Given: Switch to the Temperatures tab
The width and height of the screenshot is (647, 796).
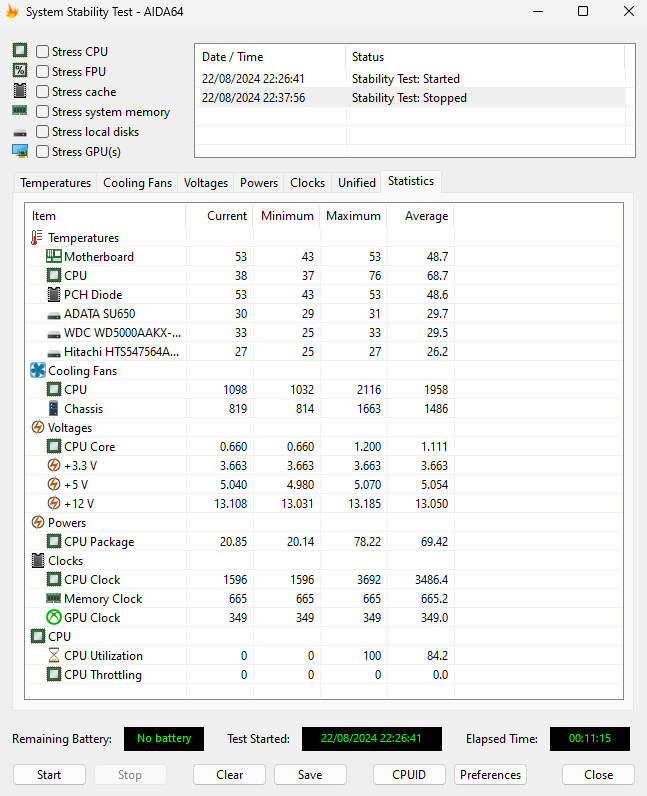Looking at the screenshot, I should point(55,183).
